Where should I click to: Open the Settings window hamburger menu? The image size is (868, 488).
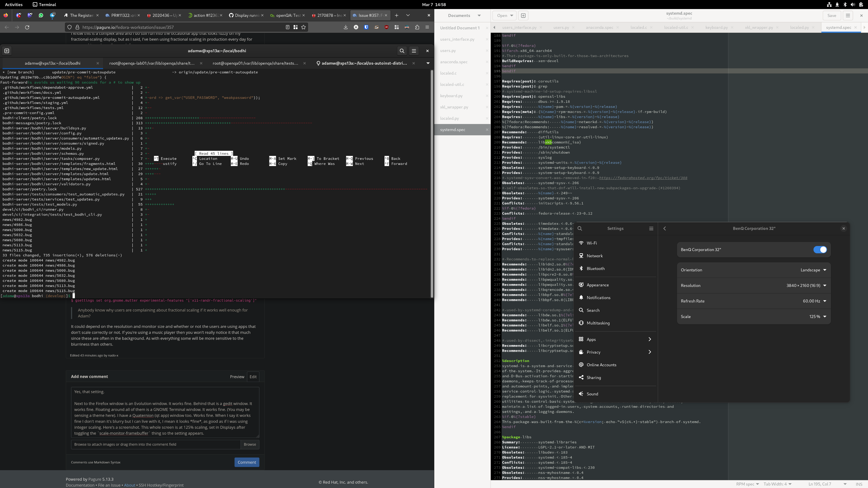(x=651, y=228)
